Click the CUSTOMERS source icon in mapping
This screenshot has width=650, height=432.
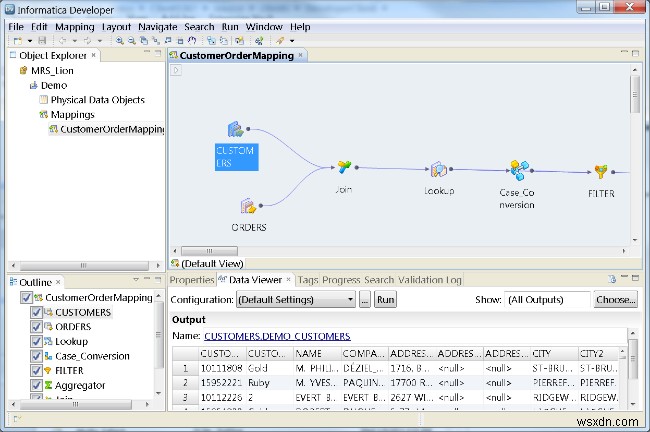pyautogui.click(x=235, y=128)
